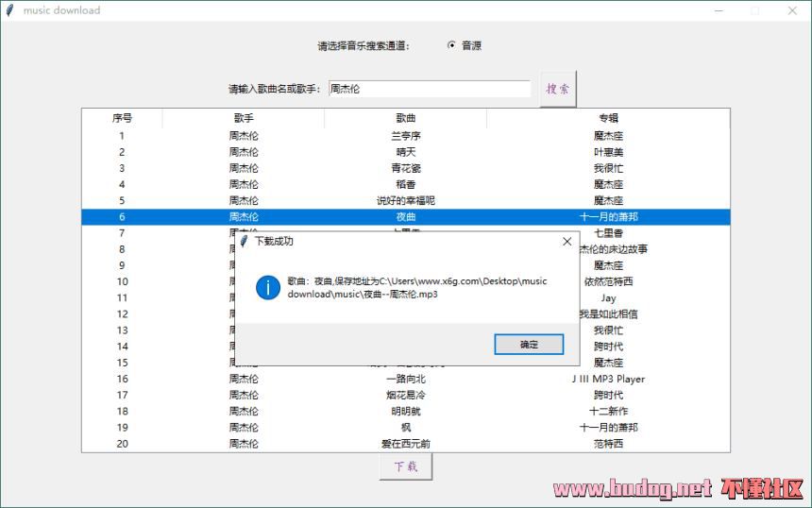Click the serial number 15 in the list
812x508 pixels.
(x=122, y=363)
